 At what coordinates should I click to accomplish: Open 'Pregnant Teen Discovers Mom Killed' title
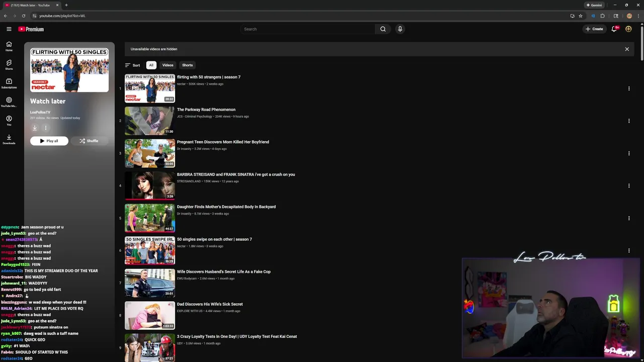click(223, 142)
